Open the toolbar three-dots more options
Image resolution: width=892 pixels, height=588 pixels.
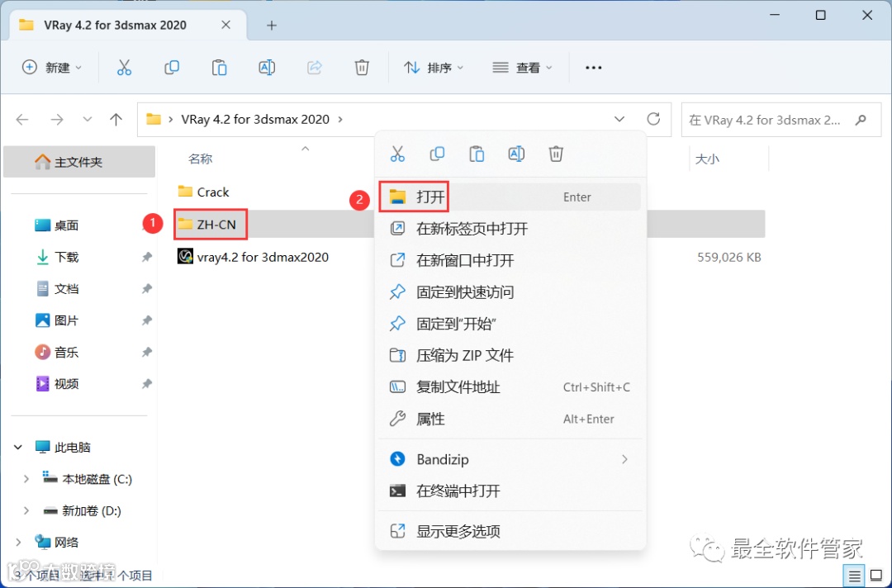tap(593, 68)
